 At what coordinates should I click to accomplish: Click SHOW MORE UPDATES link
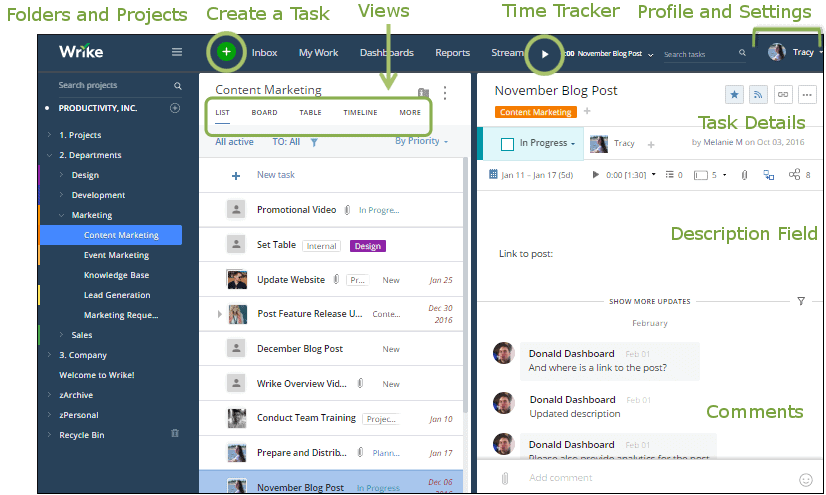650,301
